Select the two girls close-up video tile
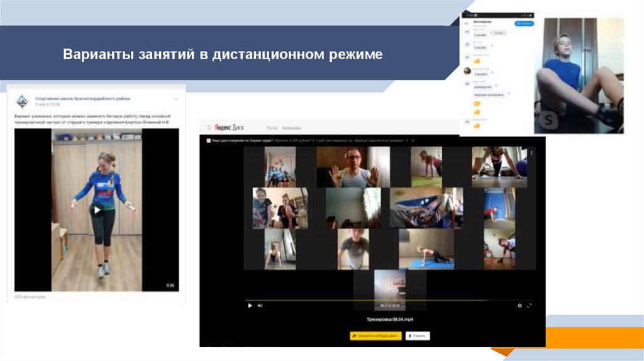644x361 pixels. tap(280, 208)
